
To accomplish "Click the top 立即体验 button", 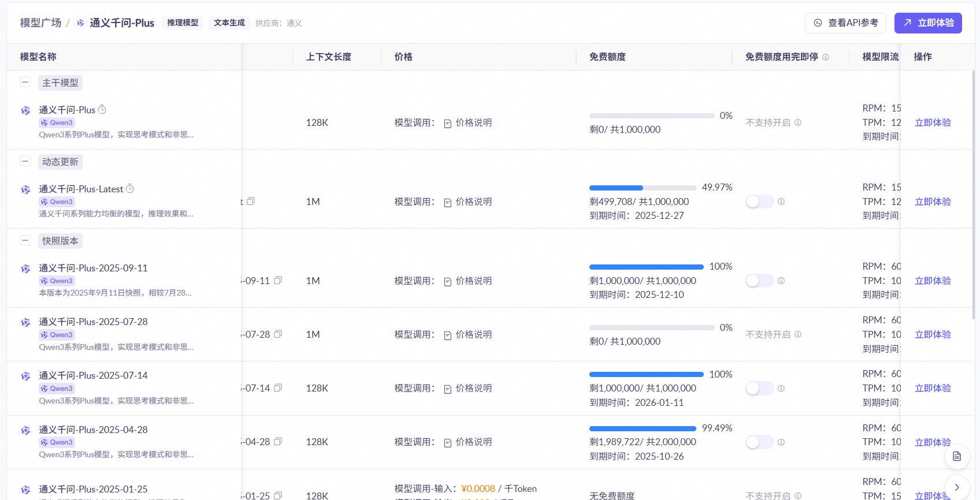I will pos(928,23).
